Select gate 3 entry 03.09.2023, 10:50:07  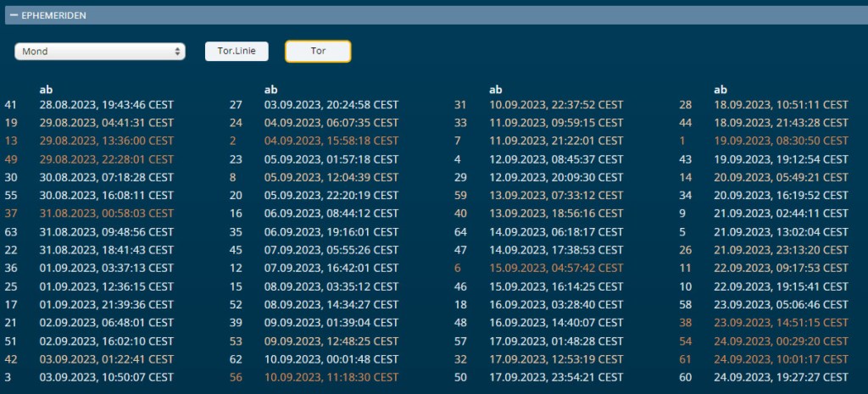tap(106, 377)
